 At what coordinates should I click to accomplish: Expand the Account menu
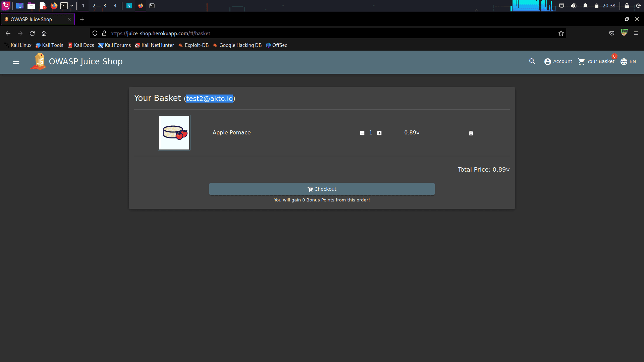pyautogui.click(x=558, y=62)
